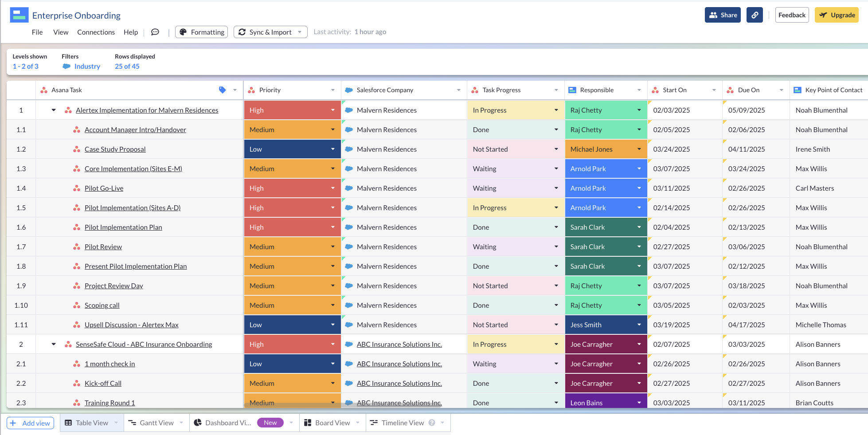Screen dimensions: 868x435
Task: Switch to the Gantt View tab
Action: [x=156, y=423]
